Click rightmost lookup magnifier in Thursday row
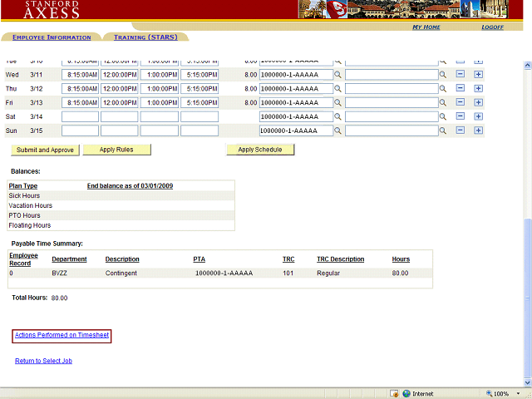 [x=443, y=89]
